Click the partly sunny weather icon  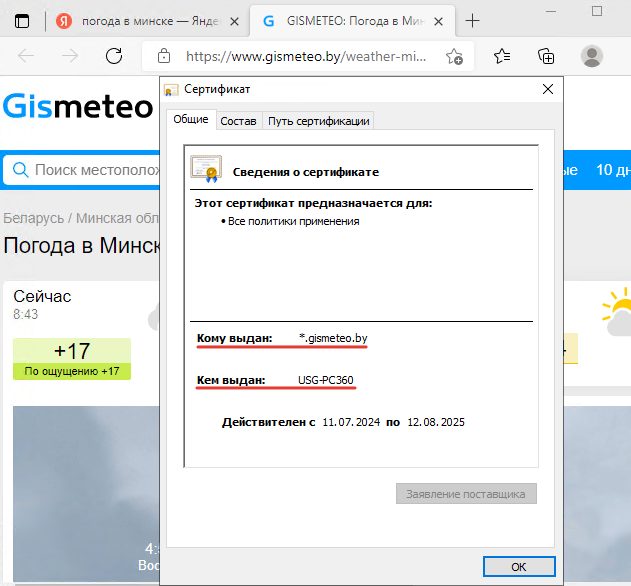click(x=617, y=312)
